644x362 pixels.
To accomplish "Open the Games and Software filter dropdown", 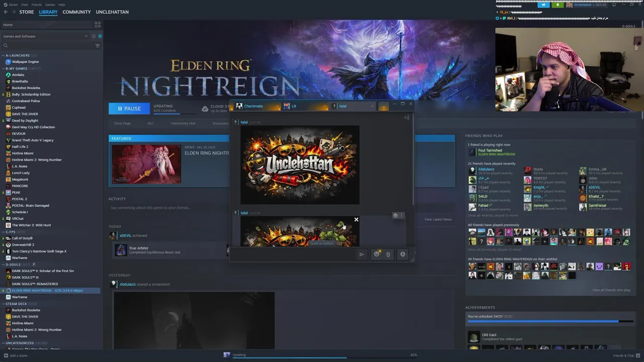I will tap(44, 36).
